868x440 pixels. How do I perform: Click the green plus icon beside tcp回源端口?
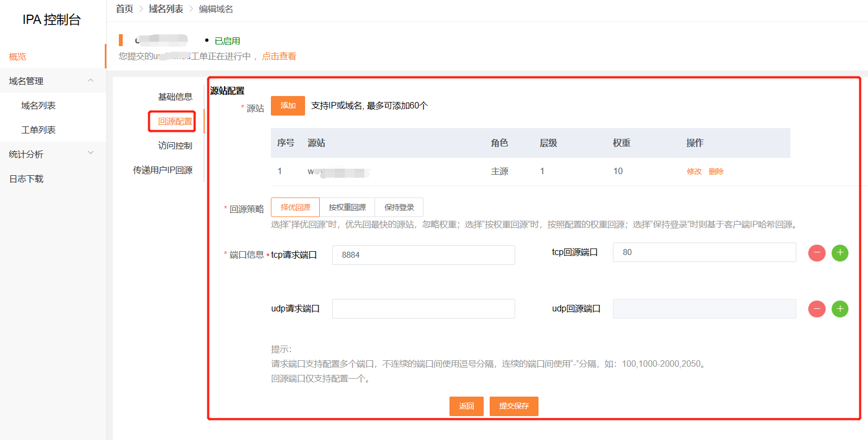pyautogui.click(x=840, y=253)
